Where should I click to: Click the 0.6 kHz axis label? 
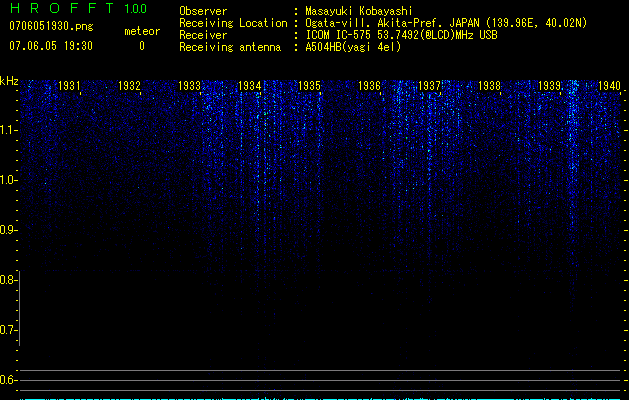7,380
